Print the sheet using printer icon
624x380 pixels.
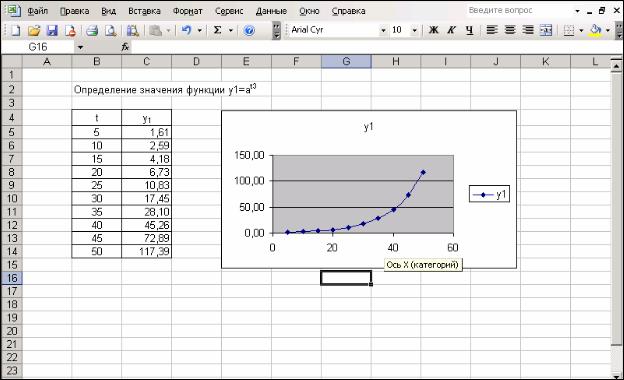[92, 30]
